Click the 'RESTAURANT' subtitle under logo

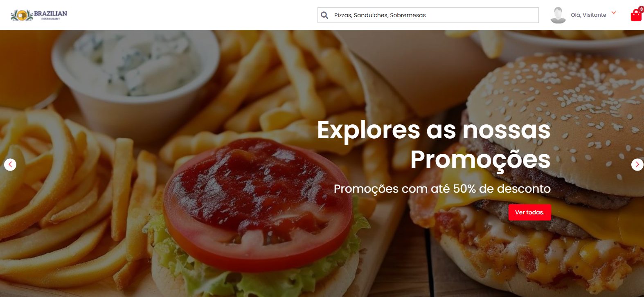click(51, 19)
